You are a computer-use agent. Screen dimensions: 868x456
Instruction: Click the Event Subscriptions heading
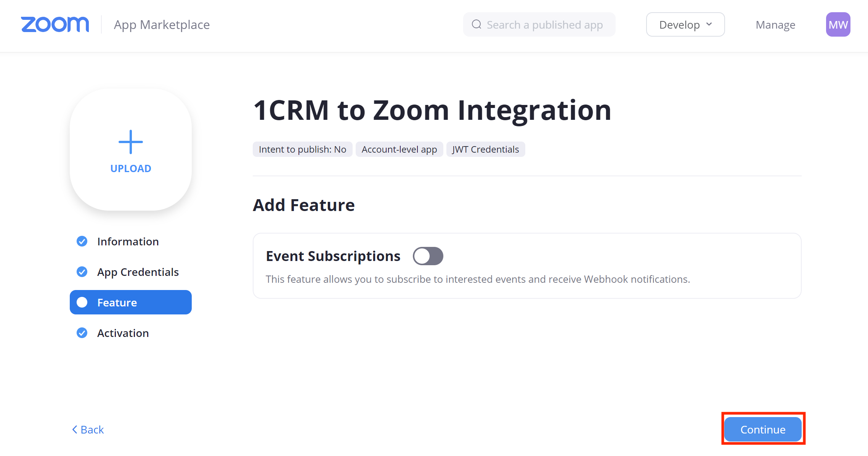coord(333,256)
